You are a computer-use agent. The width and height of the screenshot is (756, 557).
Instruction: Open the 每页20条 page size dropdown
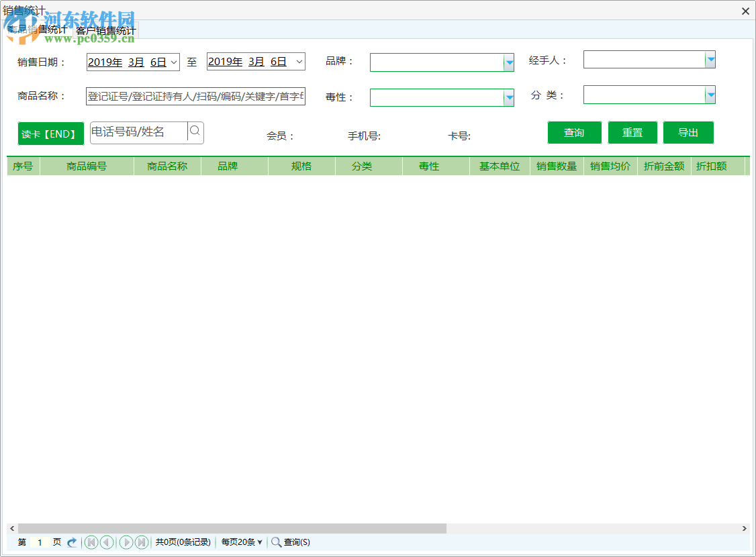tap(242, 542)
